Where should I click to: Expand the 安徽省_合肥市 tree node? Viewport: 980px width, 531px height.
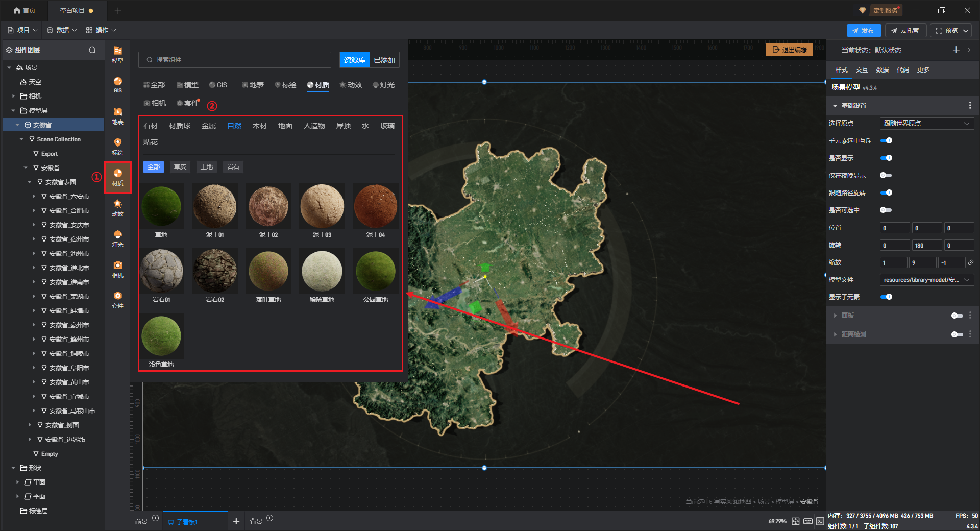pos(34,210)
